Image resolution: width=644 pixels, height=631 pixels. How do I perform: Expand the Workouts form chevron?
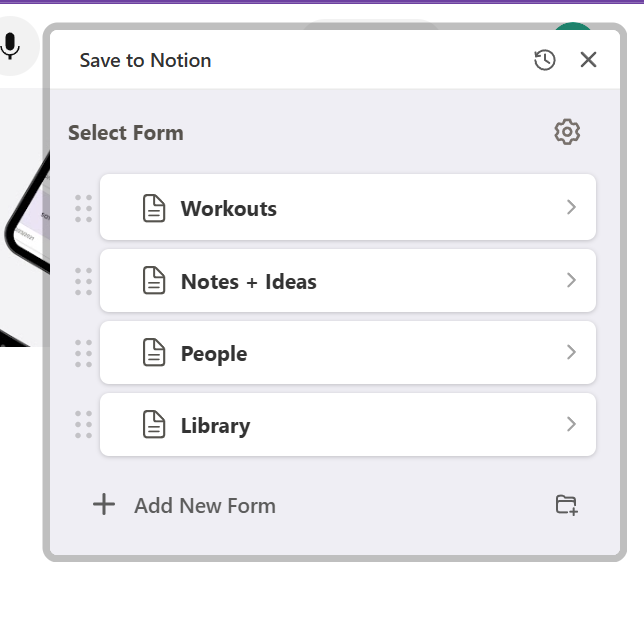click(571, 207)
